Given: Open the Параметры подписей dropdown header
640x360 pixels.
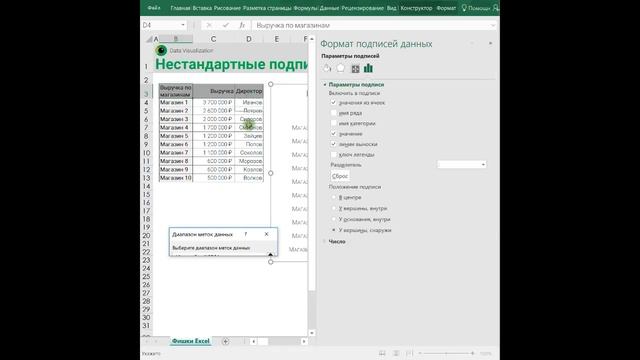Looking at the screenshot, I should [x=350, y=56].
